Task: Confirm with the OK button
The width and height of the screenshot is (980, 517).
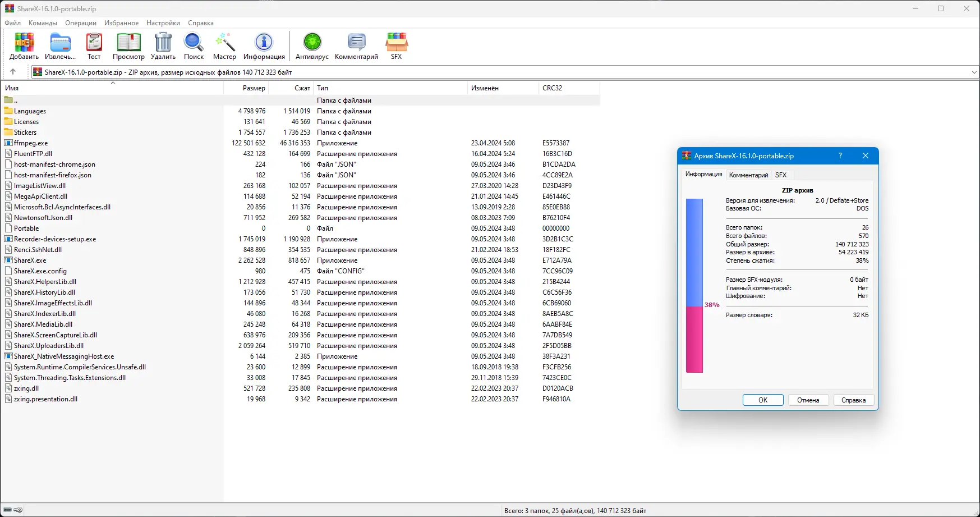Action: (763, 400)
